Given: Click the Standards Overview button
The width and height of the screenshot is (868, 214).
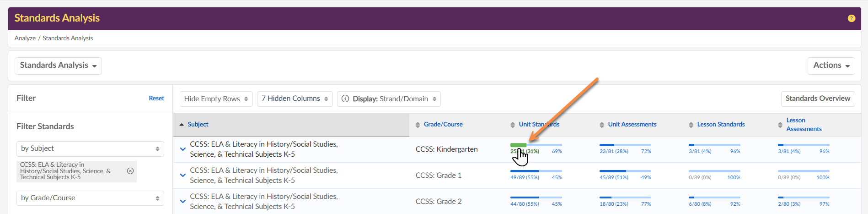Looking at the screenshot, I should click(x=817, y=99).
